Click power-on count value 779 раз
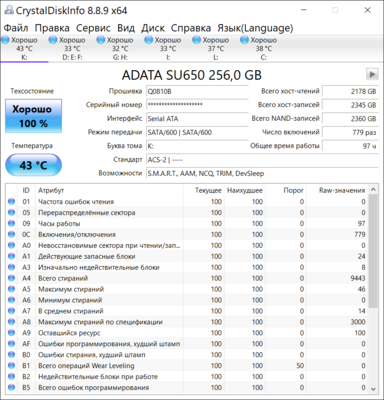This screenshot has height=400, width=384. pos(350,132)
